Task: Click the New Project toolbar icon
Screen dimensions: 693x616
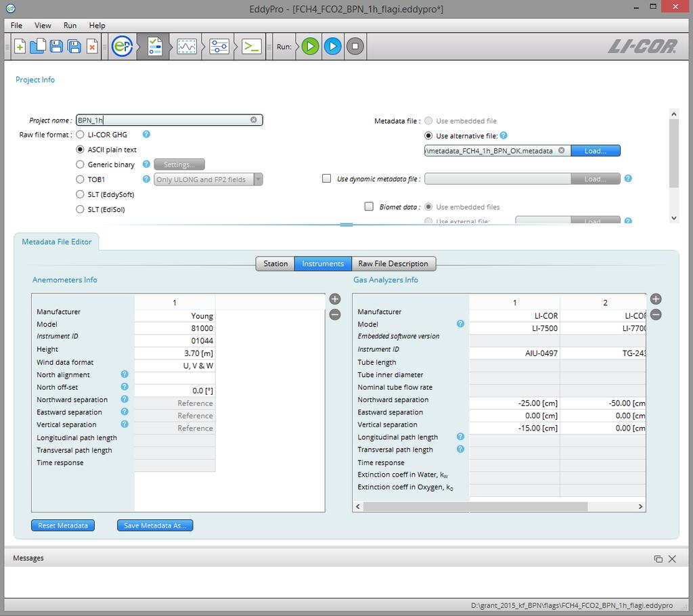Action: click(20, 46)
